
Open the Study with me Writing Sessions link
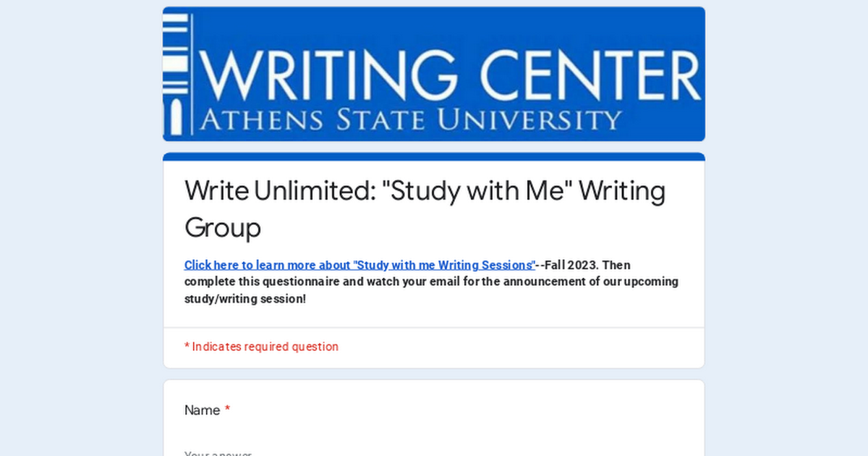358,265
